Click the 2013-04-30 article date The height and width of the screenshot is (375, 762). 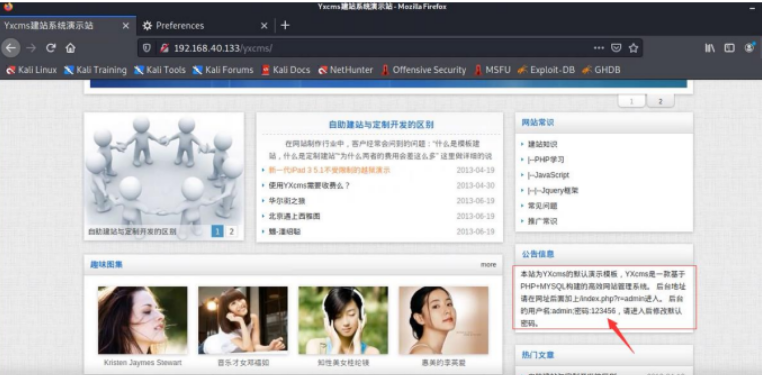click(475, 186)
